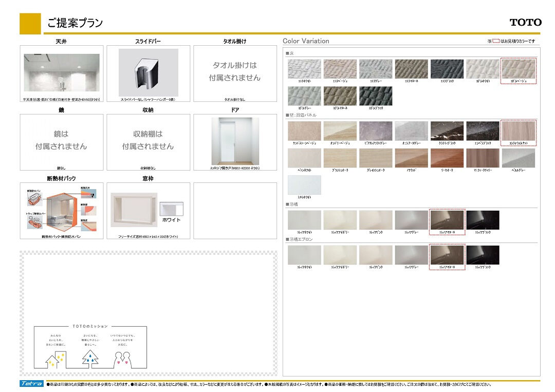555x392 pixels.
Task: Select the エレノアホワイト swatch under 浴槽
Action: pyautogui.click(x=304, y=220)
